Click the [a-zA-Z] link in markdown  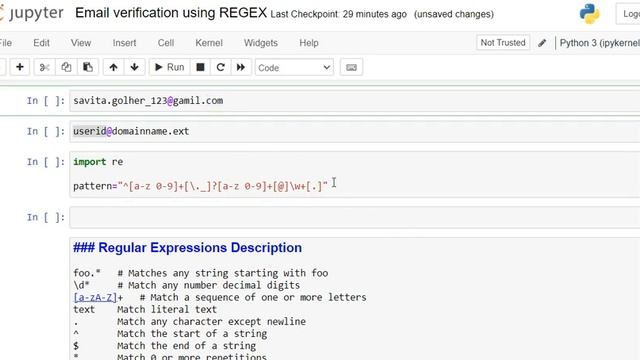tap(95, 298)
